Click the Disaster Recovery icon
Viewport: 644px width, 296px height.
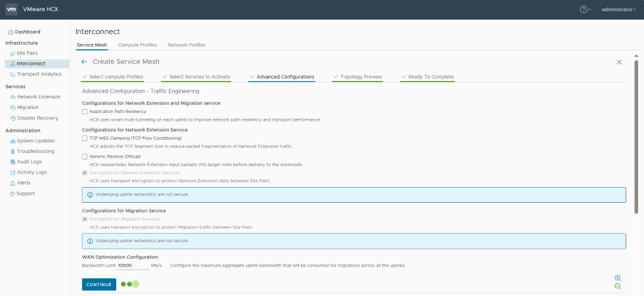[x=12, y=118]
